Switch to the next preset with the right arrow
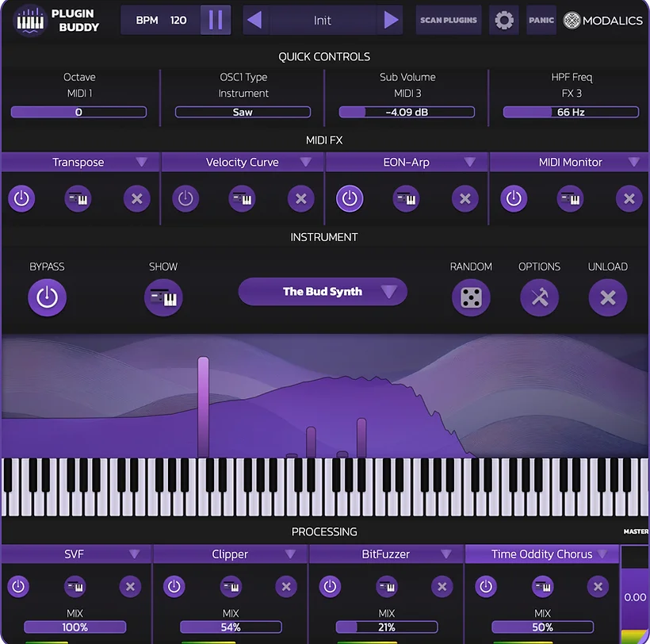This screenshot has height=644, width=650. (x=392, y=20)
